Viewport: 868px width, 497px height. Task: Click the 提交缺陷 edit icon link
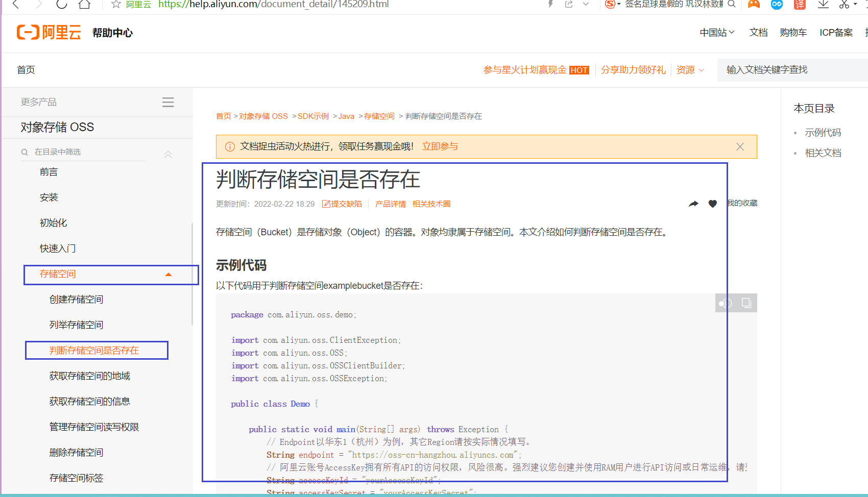pos(342,204)
